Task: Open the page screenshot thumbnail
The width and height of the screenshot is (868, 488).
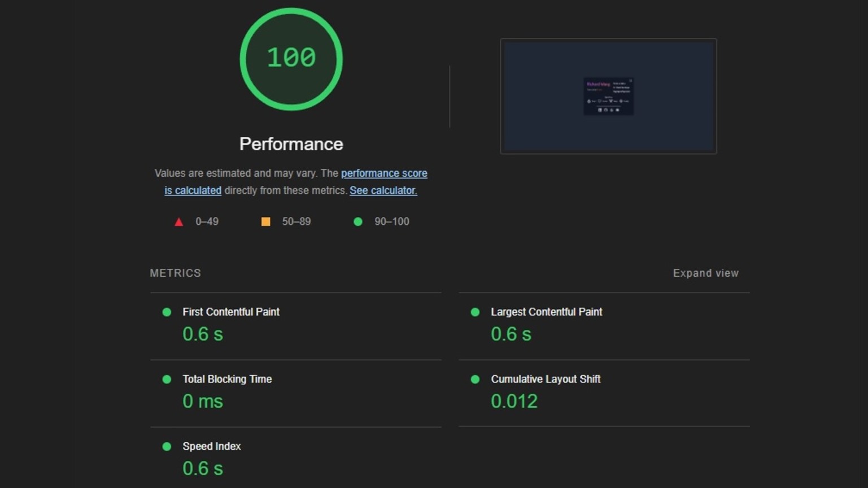Action: point(608,96)
